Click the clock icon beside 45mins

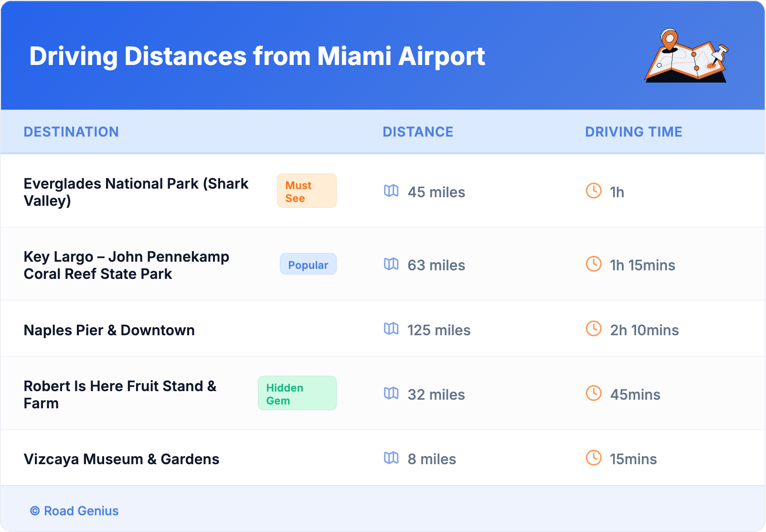coord(594,394)
